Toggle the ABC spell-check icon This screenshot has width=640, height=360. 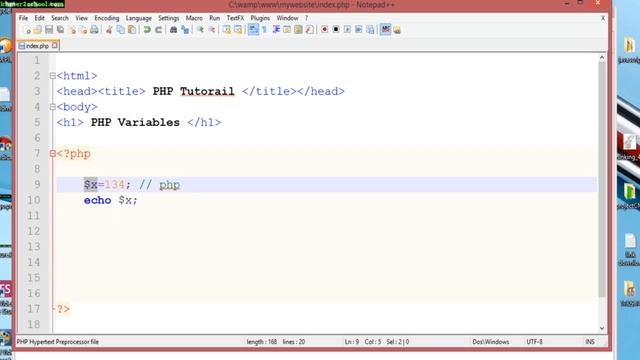tap(385, 30)
